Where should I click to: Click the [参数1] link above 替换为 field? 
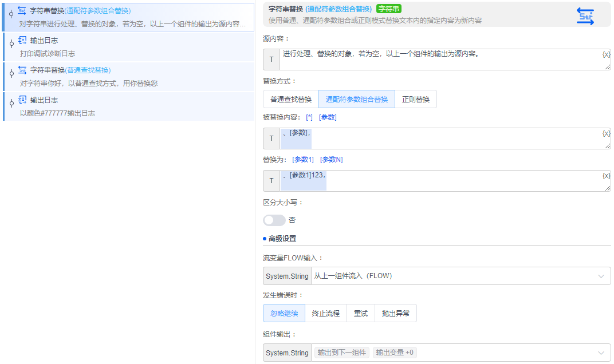302,159
